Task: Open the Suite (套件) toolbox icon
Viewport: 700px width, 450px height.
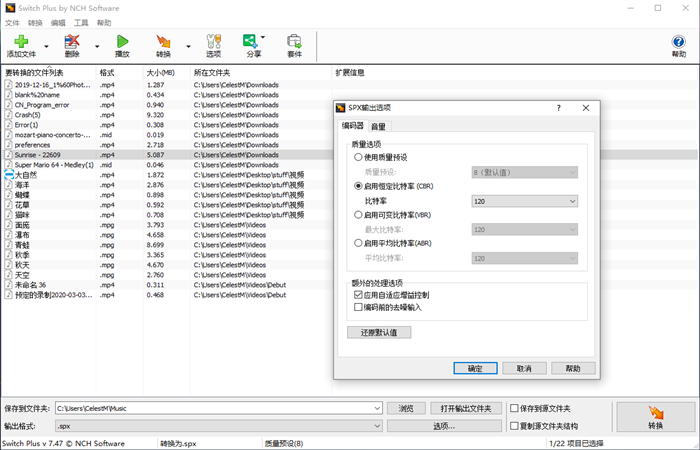Action: pyautogui.click(x=294, y=42)
